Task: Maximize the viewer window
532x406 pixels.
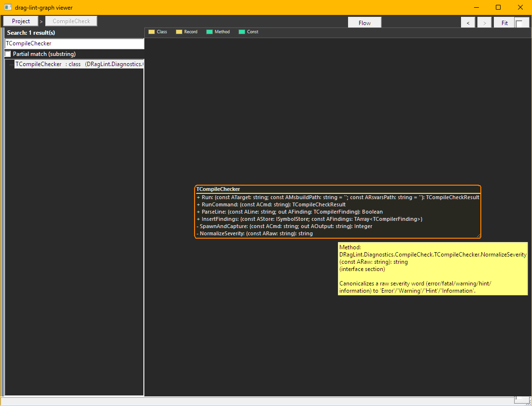Action: [x=498, y=7]
